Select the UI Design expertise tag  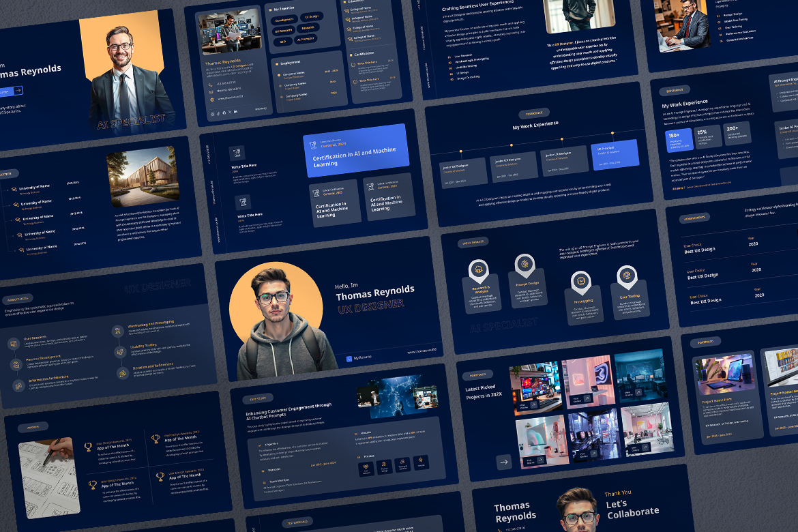coord(312,16)
